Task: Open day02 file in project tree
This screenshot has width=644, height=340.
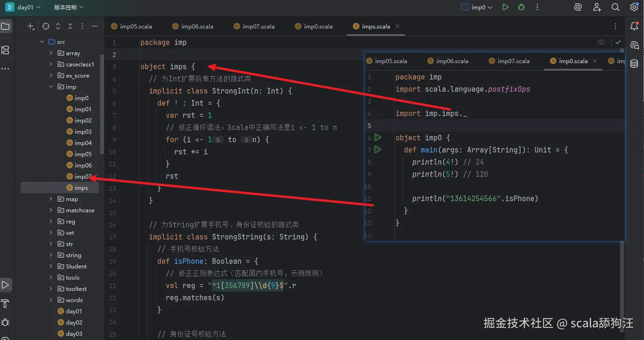Action: click(x=70, y=322)
